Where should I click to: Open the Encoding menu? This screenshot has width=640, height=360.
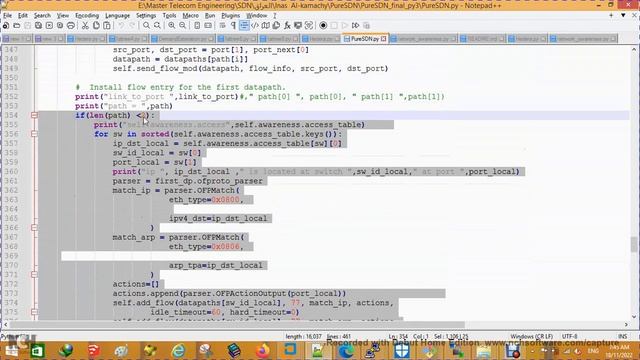point(87,16)
